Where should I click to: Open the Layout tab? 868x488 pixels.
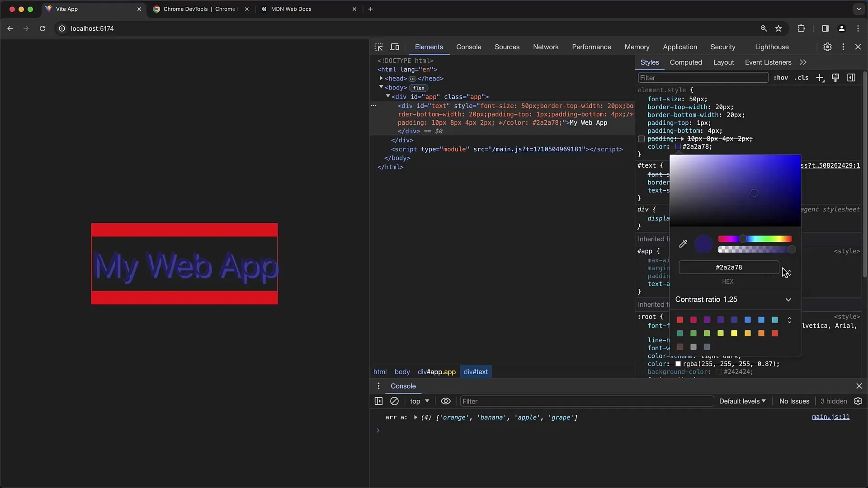point(723,62)
